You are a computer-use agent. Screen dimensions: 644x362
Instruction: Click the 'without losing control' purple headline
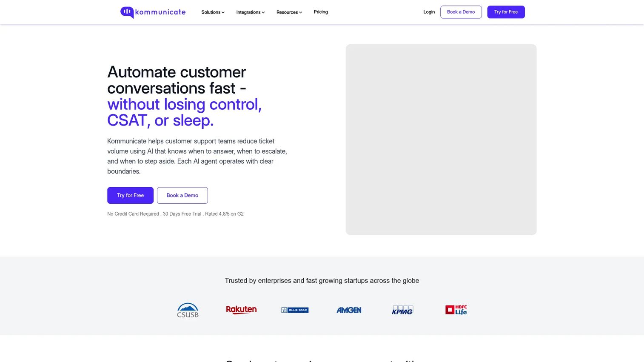tap(184, 112)
